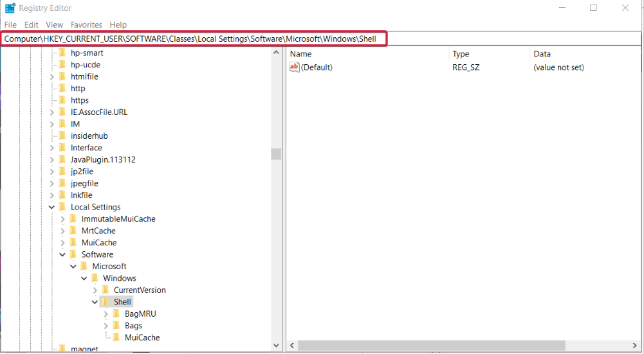Open the Edit menu
The image size is (644, 354).
pos(32,24)
